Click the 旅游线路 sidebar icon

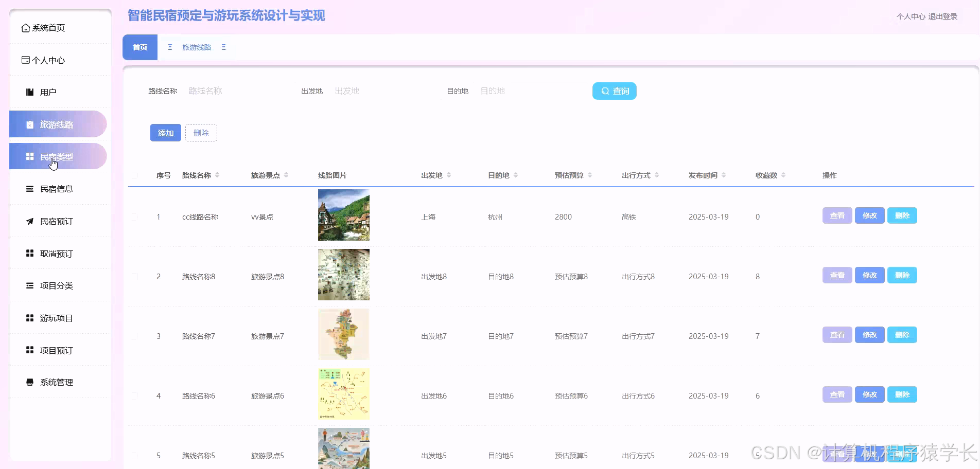(29, 124)
